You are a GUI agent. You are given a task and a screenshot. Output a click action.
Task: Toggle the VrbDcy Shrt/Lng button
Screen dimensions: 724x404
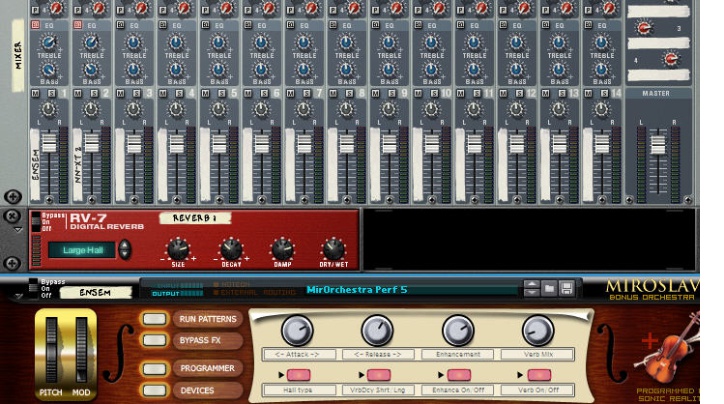pos(379,374)
